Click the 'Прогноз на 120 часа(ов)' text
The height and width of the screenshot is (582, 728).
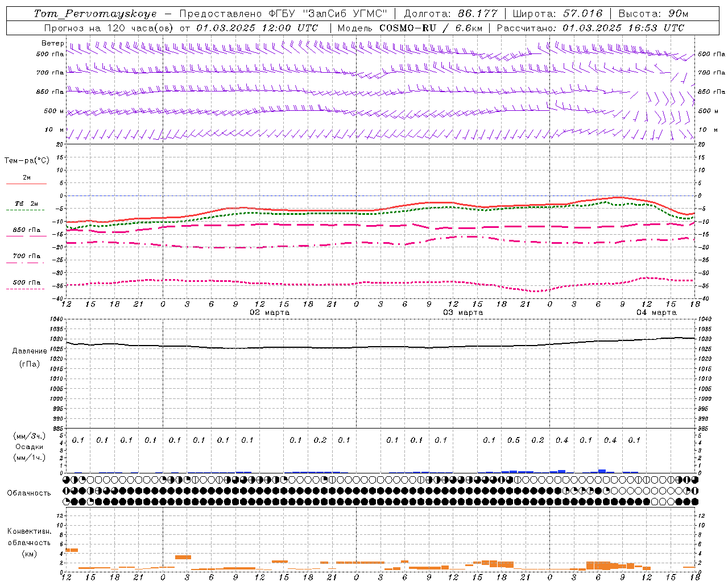pos(109,28)
